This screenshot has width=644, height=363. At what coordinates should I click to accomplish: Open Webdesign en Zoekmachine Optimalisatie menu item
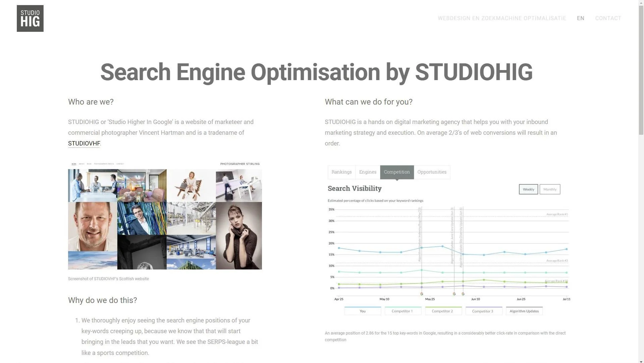coord(502,18)
